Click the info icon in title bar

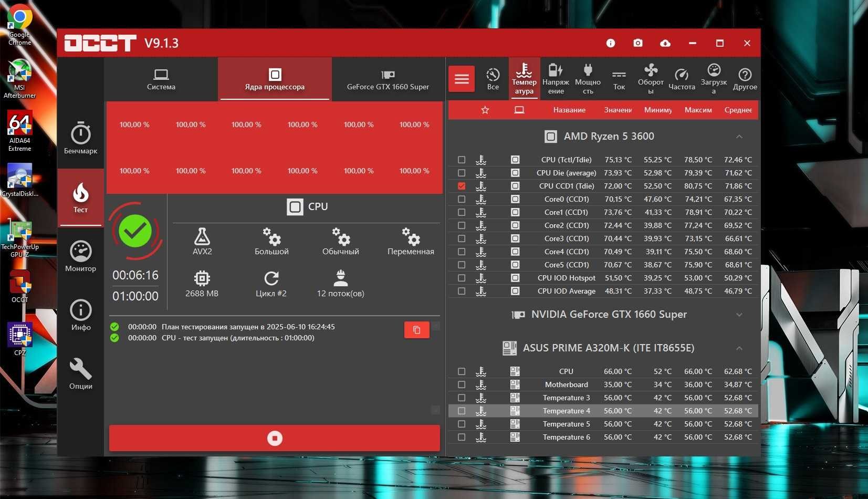point(611,43)
